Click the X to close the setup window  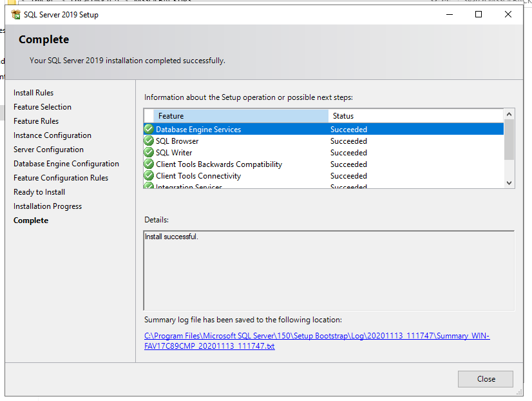coord(508,14)
